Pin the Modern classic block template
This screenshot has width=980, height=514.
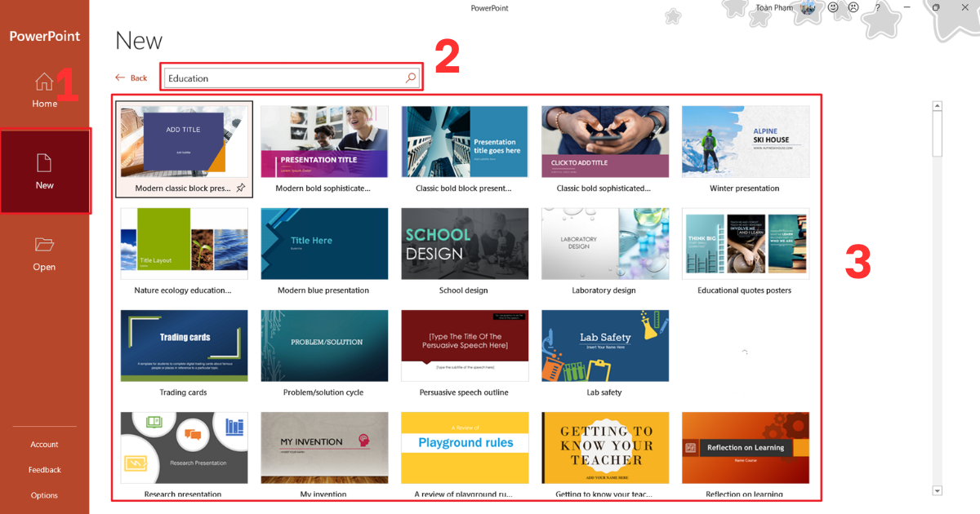pos(240,188)
